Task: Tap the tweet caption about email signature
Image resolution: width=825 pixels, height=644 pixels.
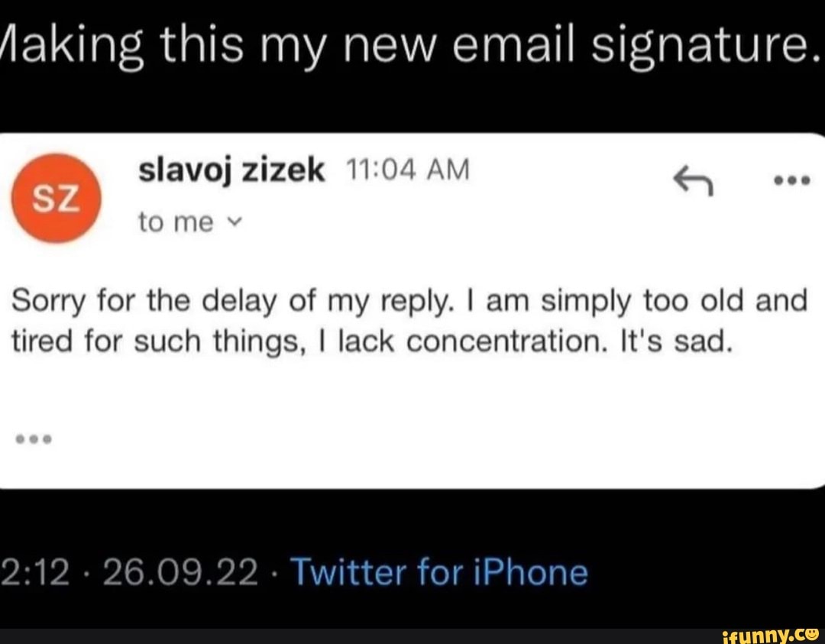Action: point(412,44)
